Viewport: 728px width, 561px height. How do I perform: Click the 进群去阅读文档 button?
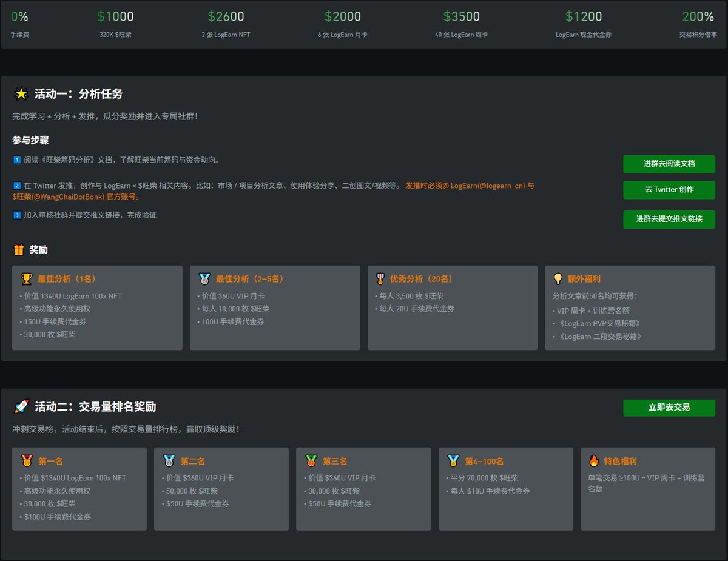pos(669,164)
